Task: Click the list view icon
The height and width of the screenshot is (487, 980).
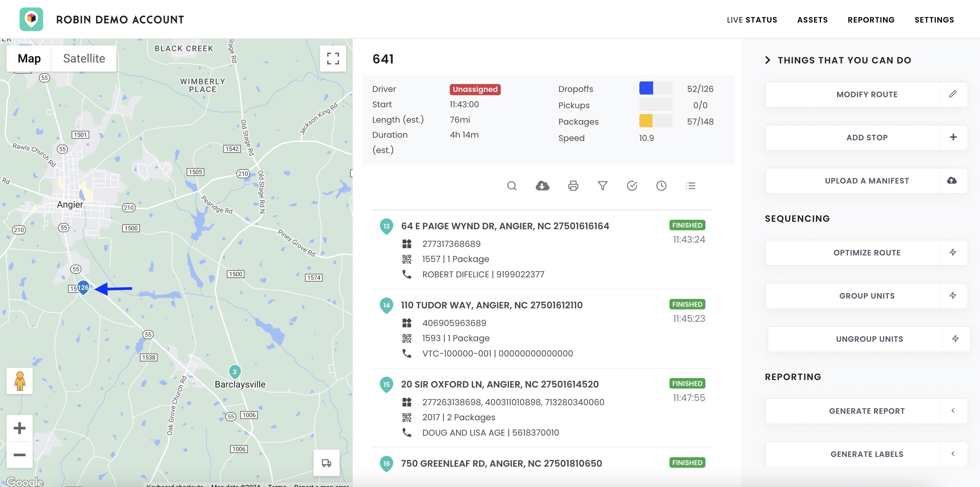Action: click(x=690, y=186)
